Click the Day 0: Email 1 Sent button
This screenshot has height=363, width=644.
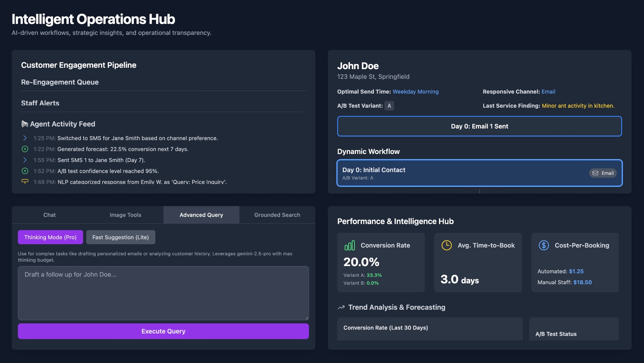point(479,126)
